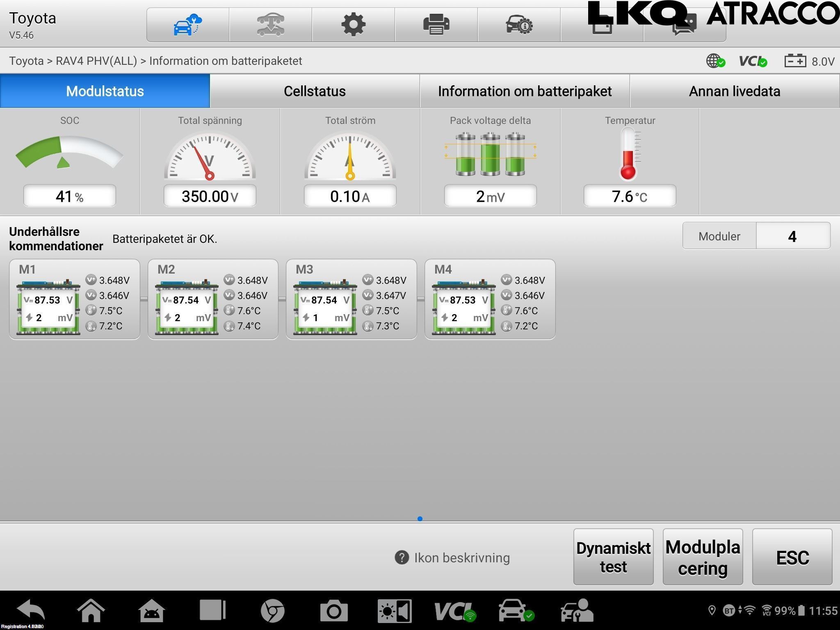Open the settings gear in top toolbar

pyautogui.click(x=353, y=25)
